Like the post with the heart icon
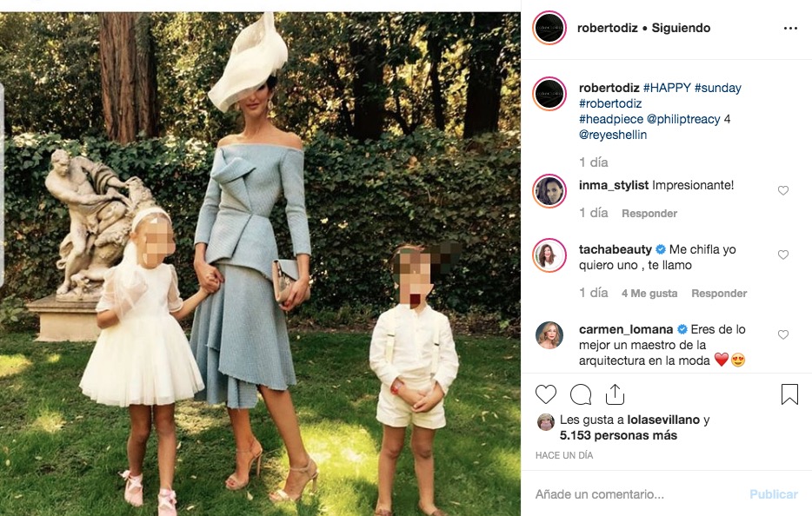 point(545,394)
